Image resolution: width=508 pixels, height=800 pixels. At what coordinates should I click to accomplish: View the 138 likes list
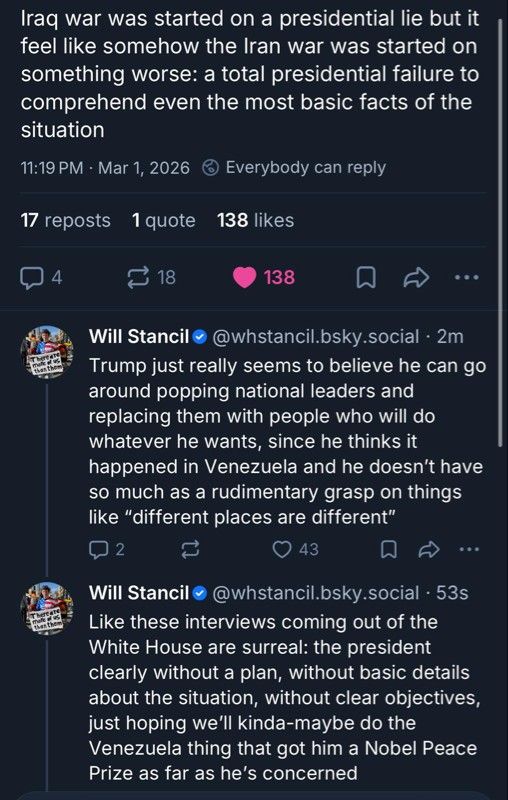pos(256,220)
